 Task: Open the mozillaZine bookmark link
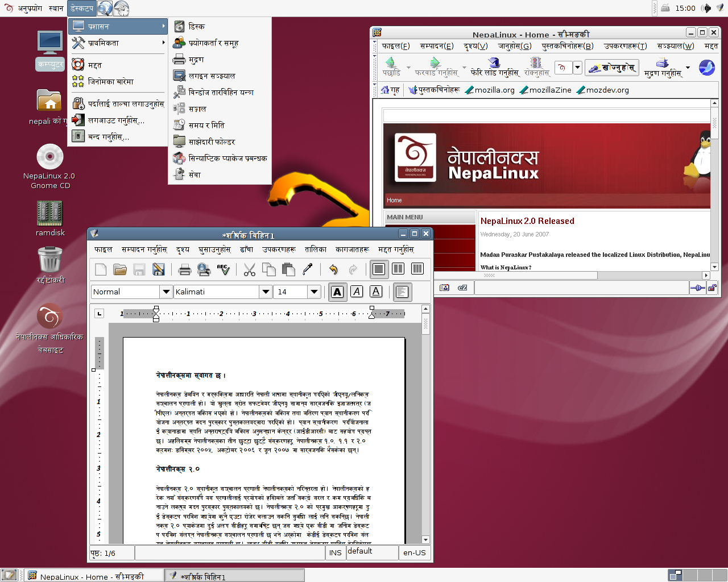545,90
